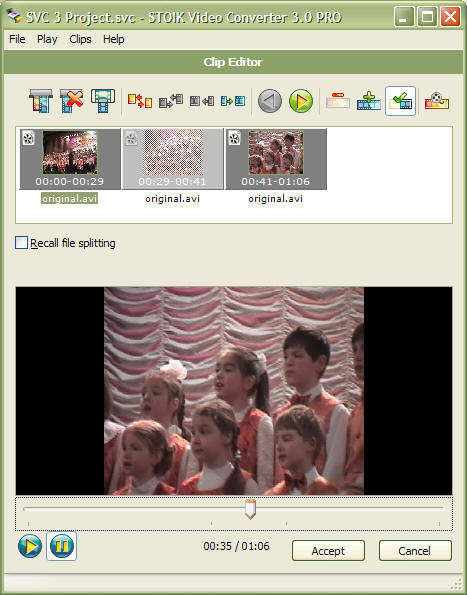Maximize the STOIK Video Converter window
Viewport: 467px width, 595px height.
click(427, 17)
